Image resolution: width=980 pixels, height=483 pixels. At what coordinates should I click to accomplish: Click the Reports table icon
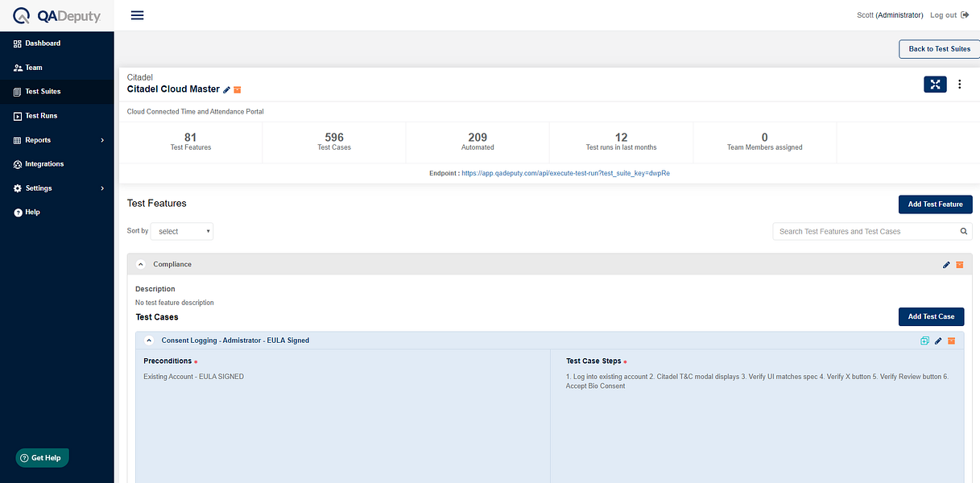pos(18,140)
